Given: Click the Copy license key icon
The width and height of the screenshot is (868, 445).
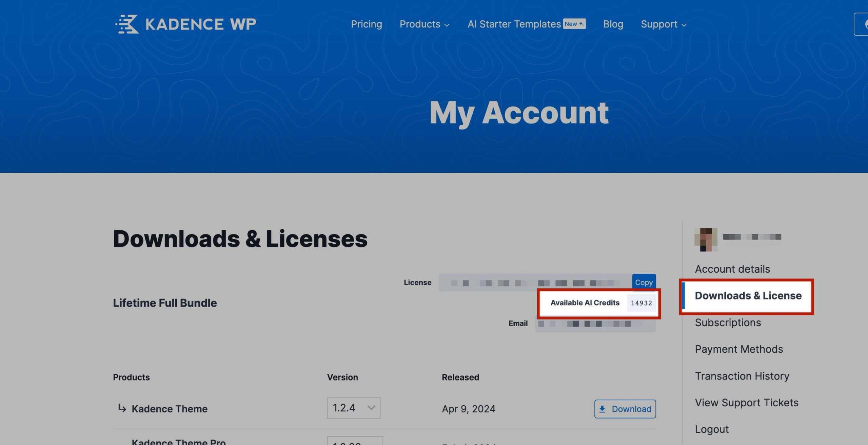Looking at the screenshot, I should coord(644,282).
